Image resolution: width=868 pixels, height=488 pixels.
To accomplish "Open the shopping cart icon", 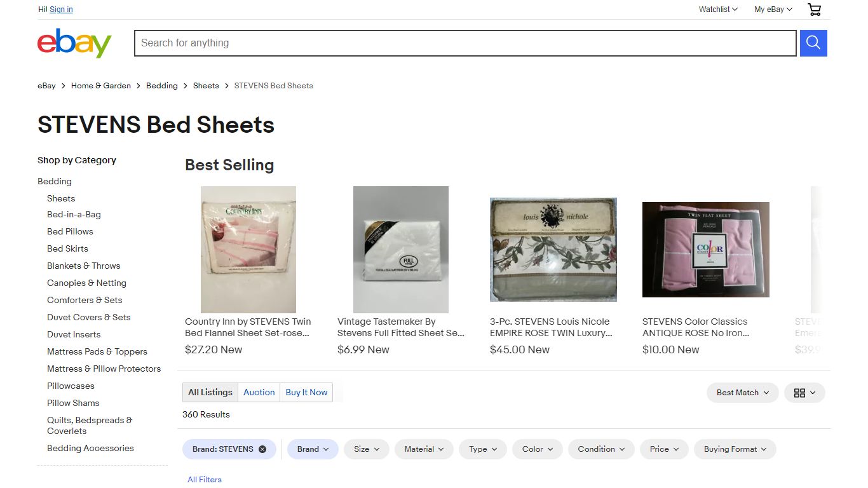I will click(x=814, y=10).
